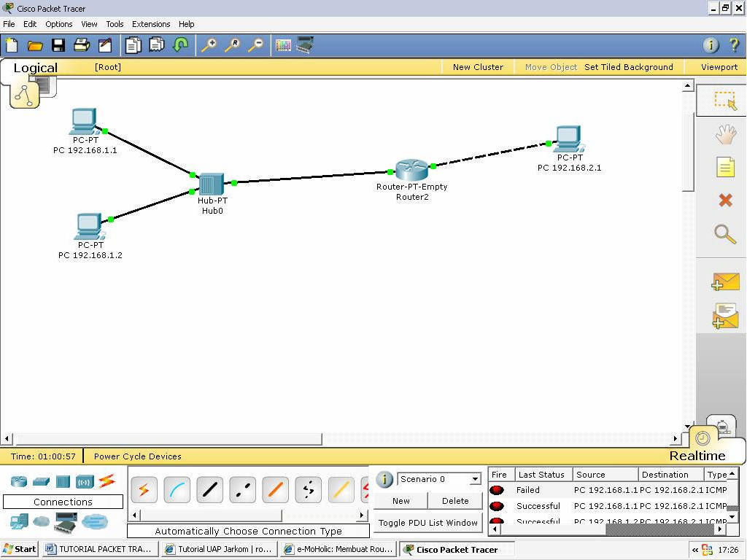Screen dimensions: 747x560
Task: Click the Zoom Out magnifier icon
Action: [x=256, y=45]
